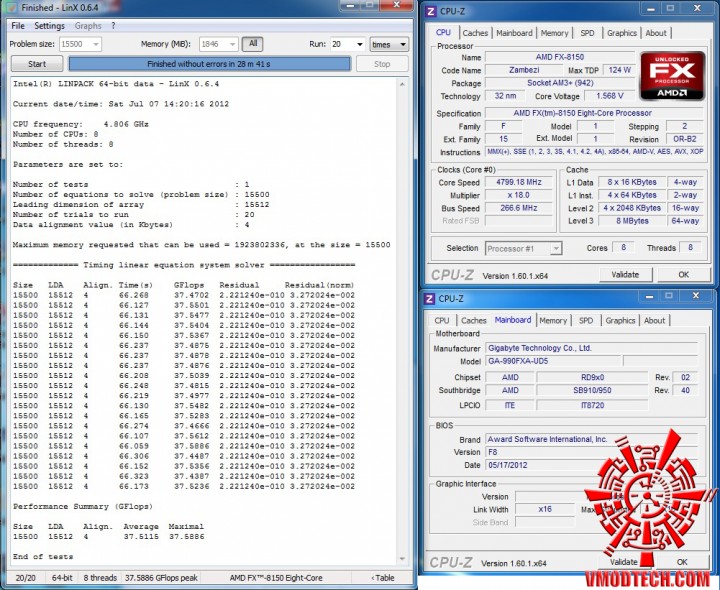Select the SPD tab in upper CPU-Z window

pos(587,33)
